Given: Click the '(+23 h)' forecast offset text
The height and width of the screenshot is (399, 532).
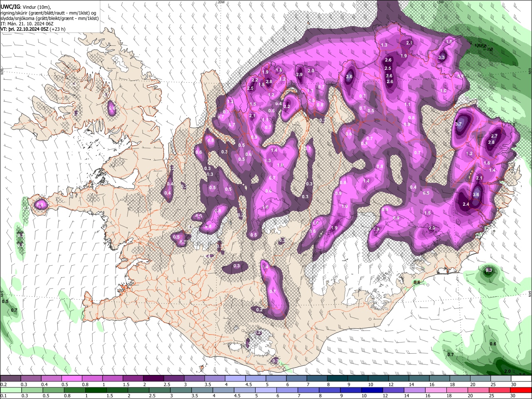Looking at the screenshot, I should 57,29.
